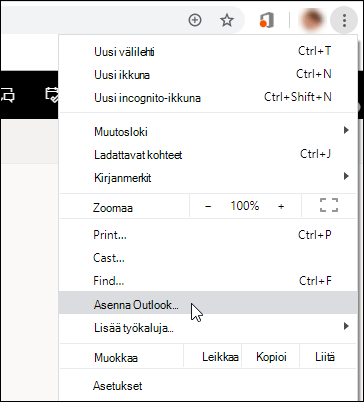
Task: Click the chat icon in the black page header
Action: coord(7,95)
